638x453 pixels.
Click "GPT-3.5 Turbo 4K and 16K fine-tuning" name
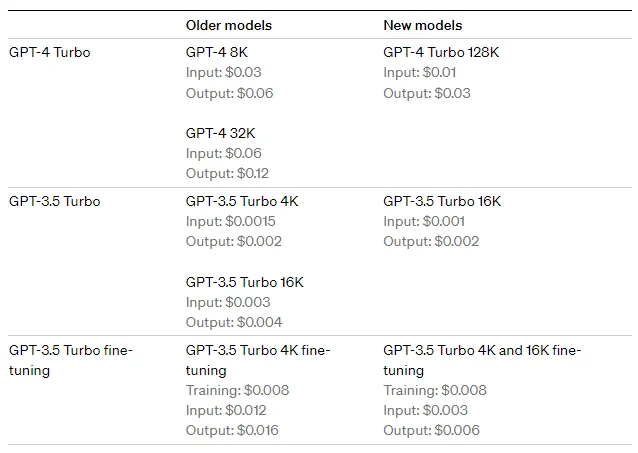482,360
